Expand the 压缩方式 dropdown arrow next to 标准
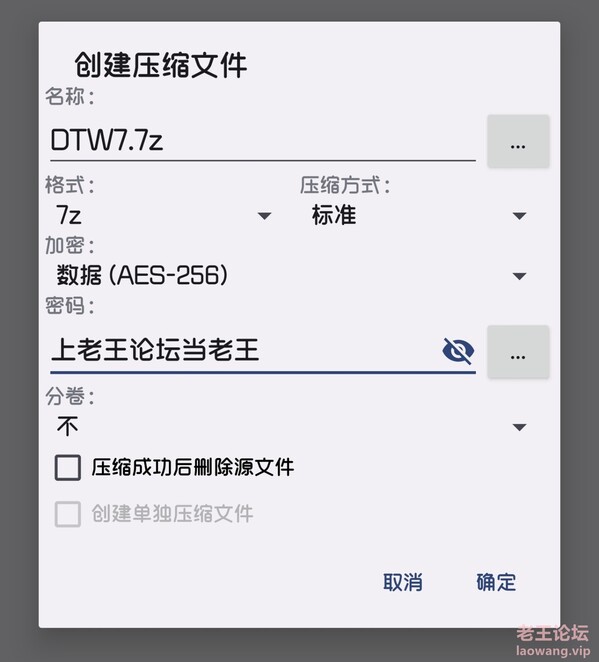 (x=519, y=216)
